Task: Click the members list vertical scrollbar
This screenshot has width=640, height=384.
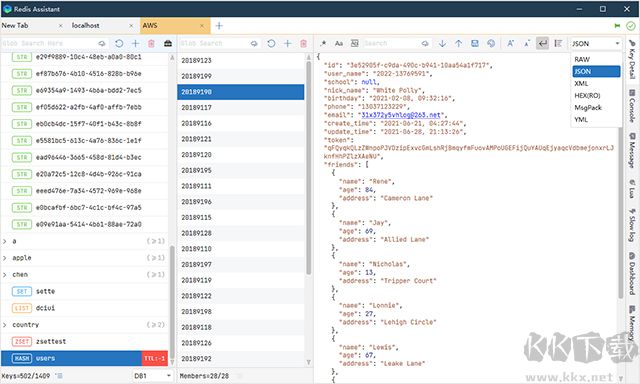Action: (309, 167)
